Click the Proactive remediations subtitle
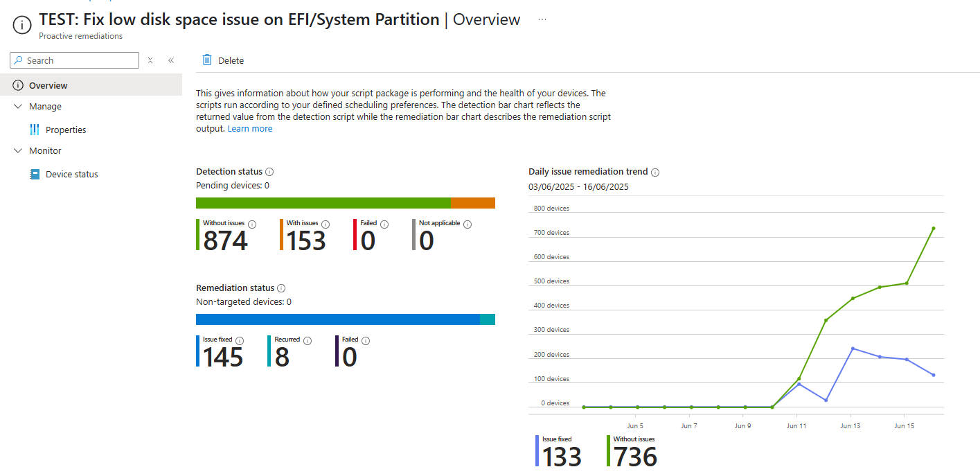Viewport: 980px width, 476px height. (x=80, y=36)
